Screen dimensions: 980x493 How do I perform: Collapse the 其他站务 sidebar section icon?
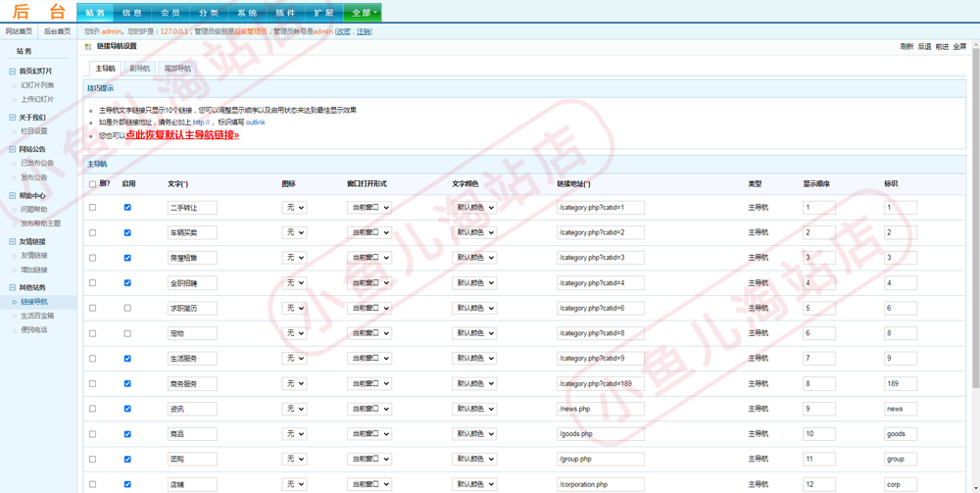point(13,287)
